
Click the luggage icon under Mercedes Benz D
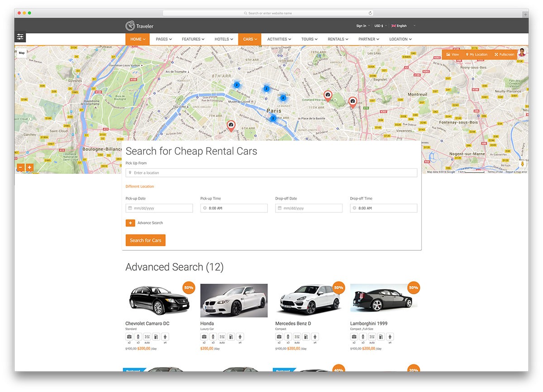click(279, 337)
